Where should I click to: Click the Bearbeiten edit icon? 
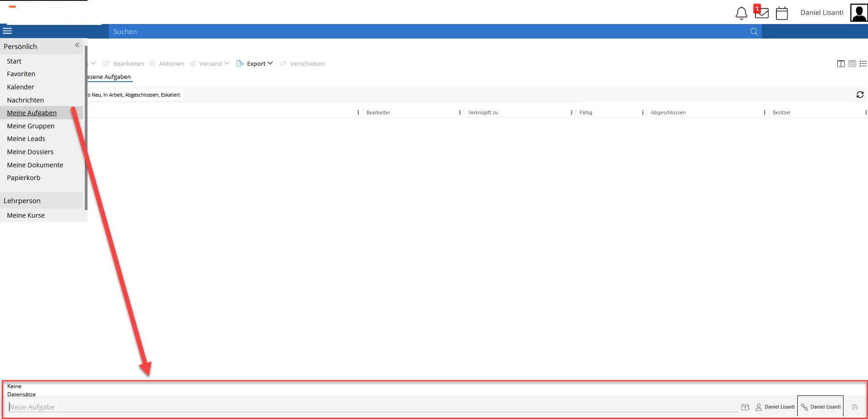[x=106, y=64]
